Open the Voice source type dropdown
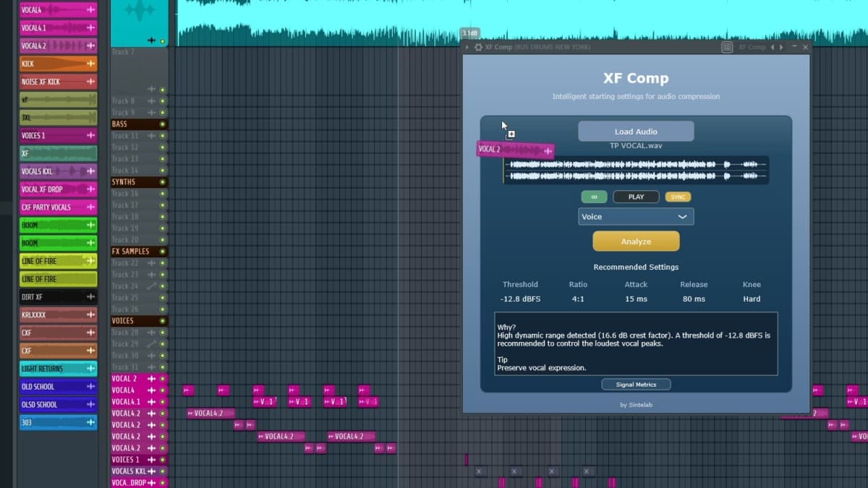 click(636, 217)
